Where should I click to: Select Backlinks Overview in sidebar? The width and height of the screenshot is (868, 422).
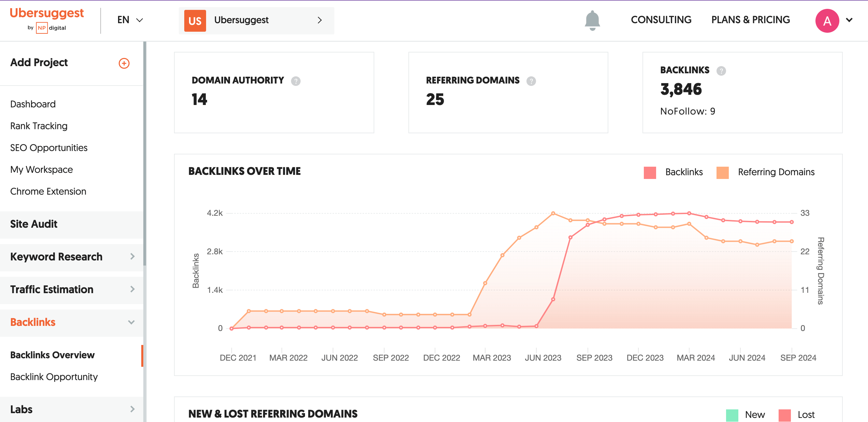tap(52, 355)
